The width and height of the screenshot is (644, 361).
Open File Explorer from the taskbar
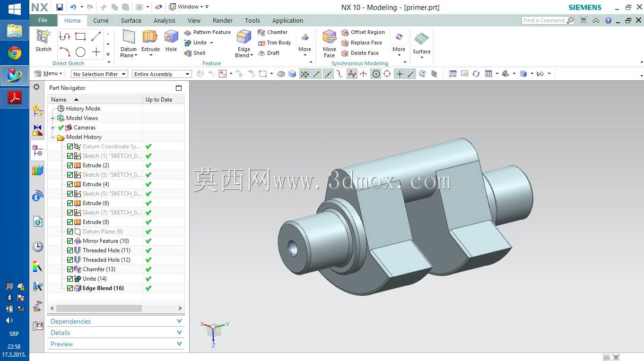(15, 31)
